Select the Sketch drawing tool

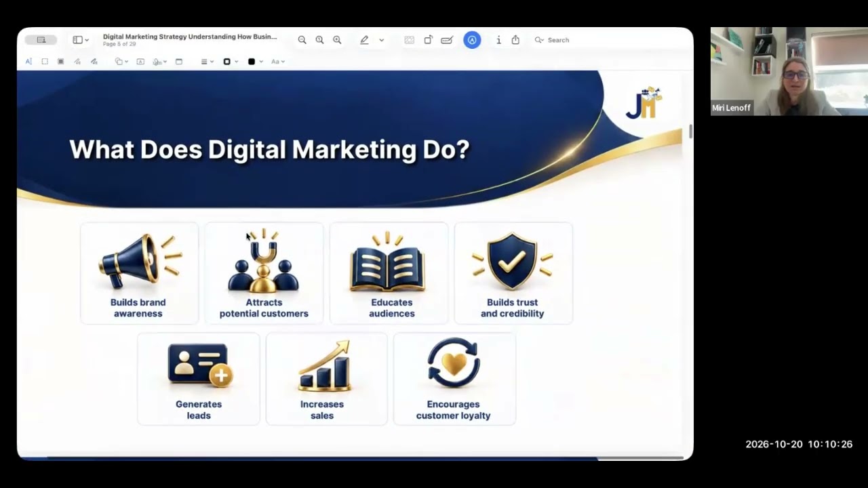coord(77,62)
